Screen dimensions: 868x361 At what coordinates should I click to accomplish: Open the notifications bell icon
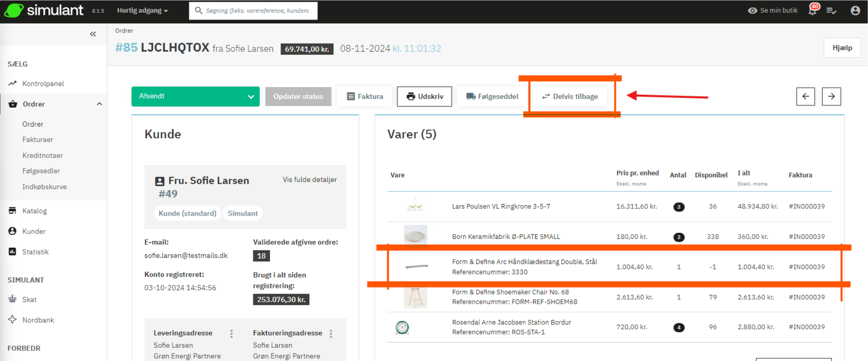[813, 11]
